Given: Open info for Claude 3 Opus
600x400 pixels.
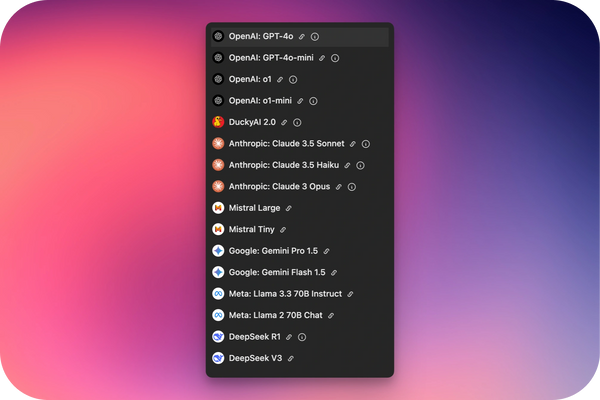Looking at the screenshot, I should 353,187.
